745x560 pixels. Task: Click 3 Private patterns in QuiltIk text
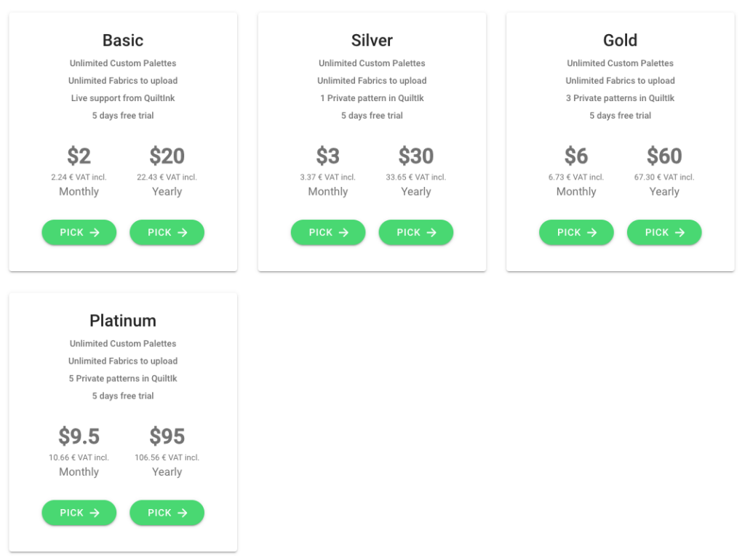click(x=620, y=98)
